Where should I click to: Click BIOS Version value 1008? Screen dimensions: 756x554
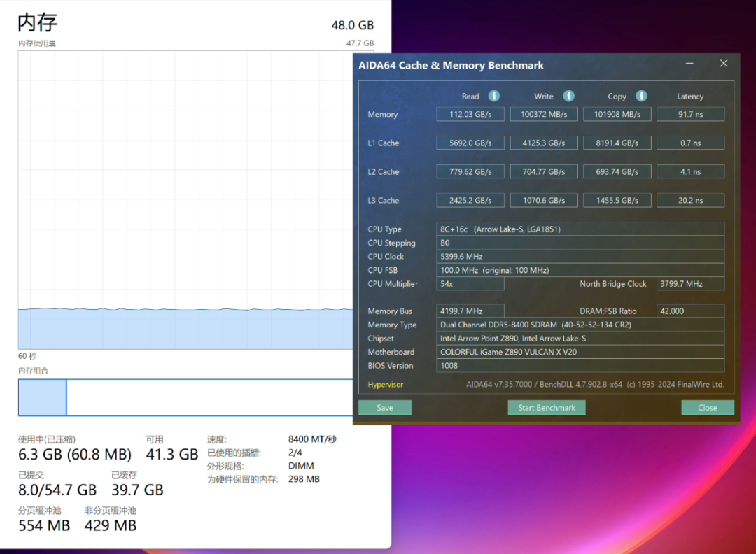point(580,366)
